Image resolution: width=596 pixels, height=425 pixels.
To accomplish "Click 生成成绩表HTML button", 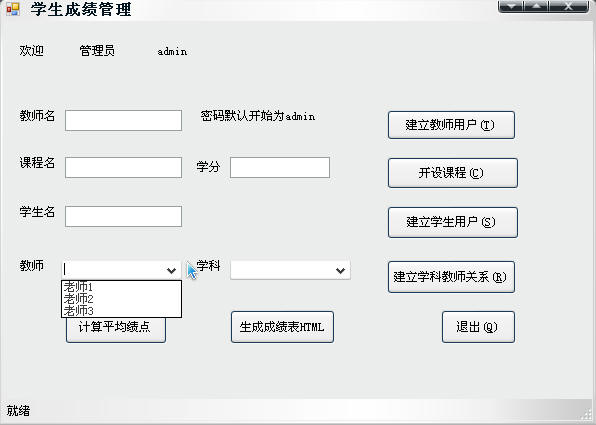I will click(x=282, y=327).
